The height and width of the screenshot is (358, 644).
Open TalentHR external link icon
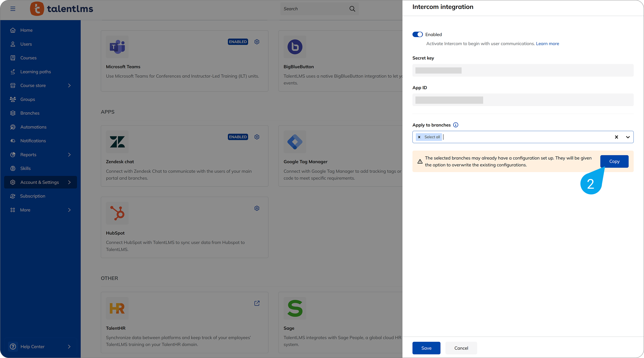257,303
